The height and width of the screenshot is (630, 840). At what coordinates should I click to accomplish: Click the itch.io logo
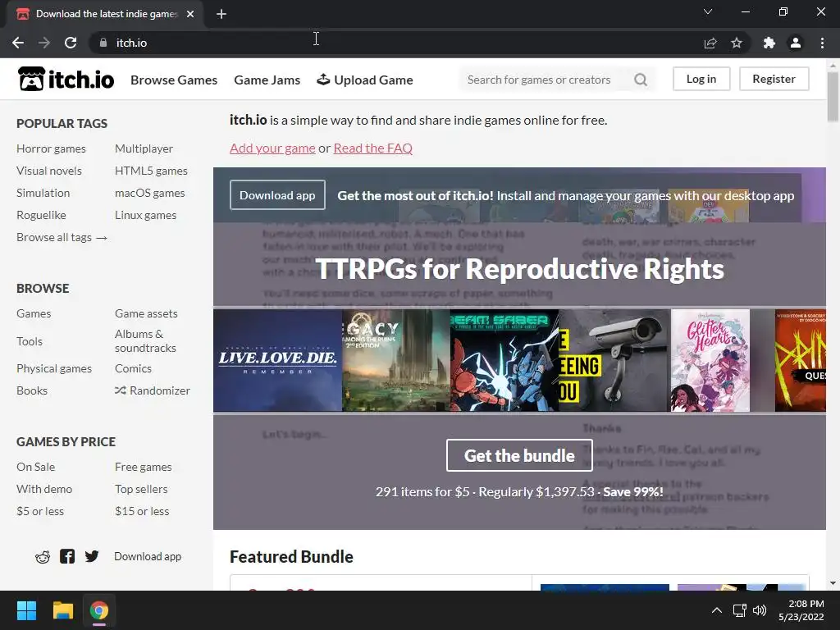pos(66,80)
